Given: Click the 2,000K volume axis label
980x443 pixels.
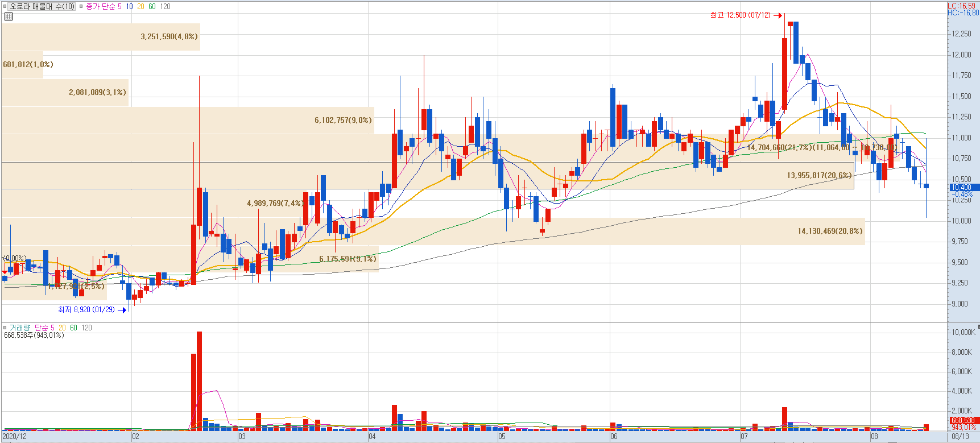Looking at the screenshot, I should tap(962, 411).
